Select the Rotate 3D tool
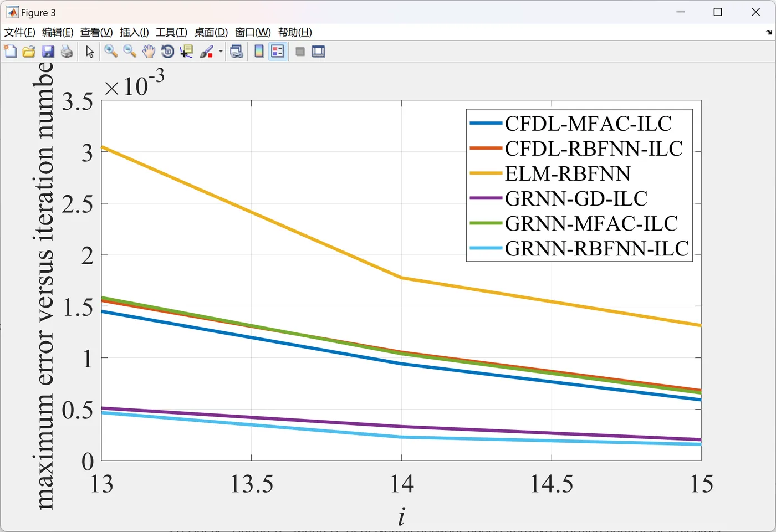This screenshot has width=776, height=532. [x=167, y=52]
